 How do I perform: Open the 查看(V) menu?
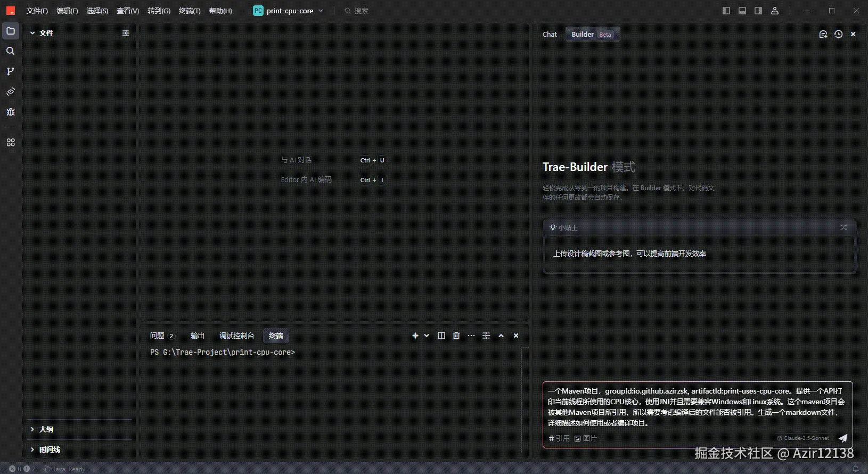click(128, 11)
